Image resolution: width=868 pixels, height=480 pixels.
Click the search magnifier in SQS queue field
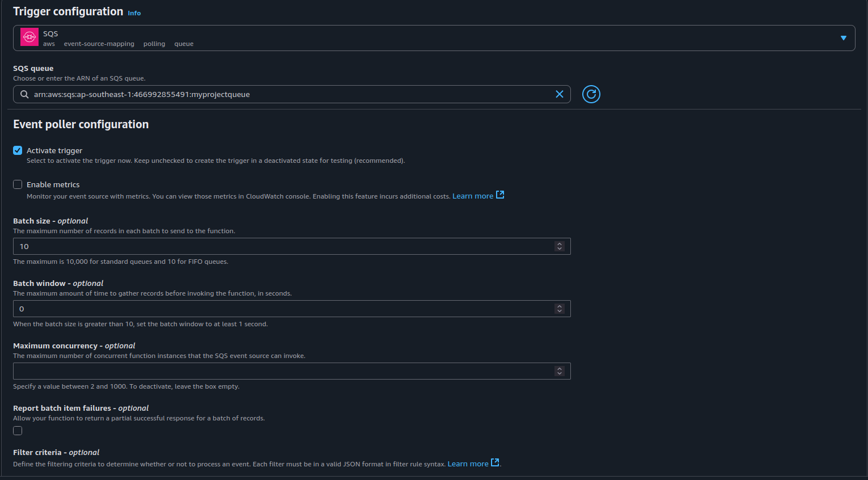(x=24, y=94)
